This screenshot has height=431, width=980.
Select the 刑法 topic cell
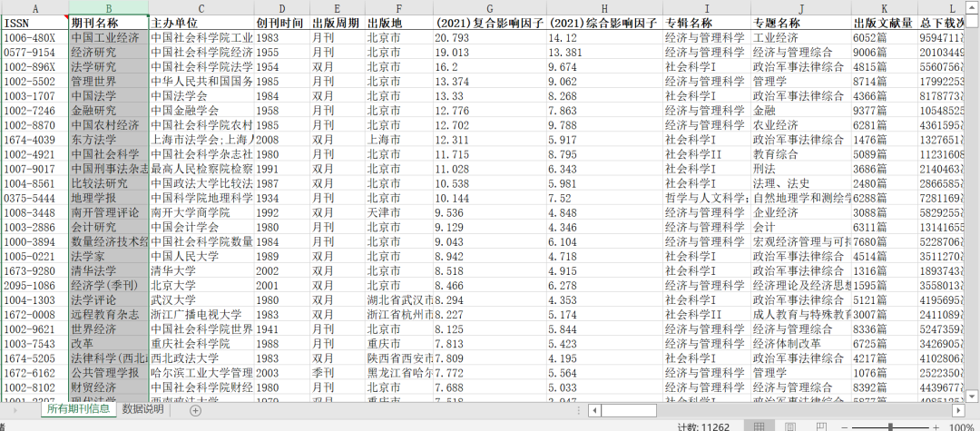tap(800, 169)
